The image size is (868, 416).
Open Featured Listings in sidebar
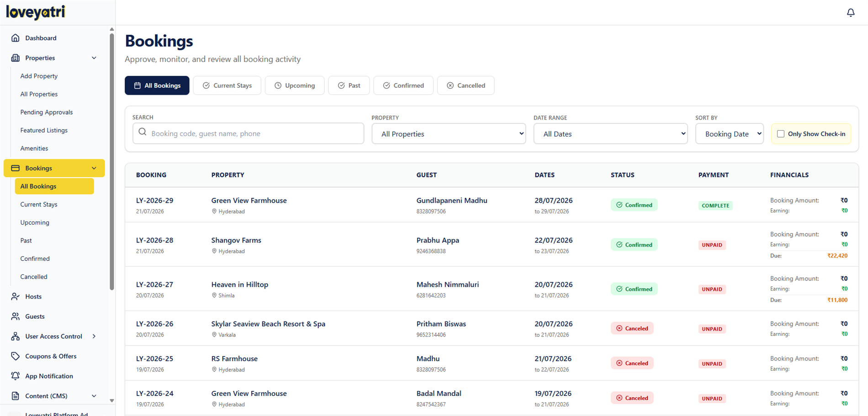pyautogui.click(x=44, y=130)
